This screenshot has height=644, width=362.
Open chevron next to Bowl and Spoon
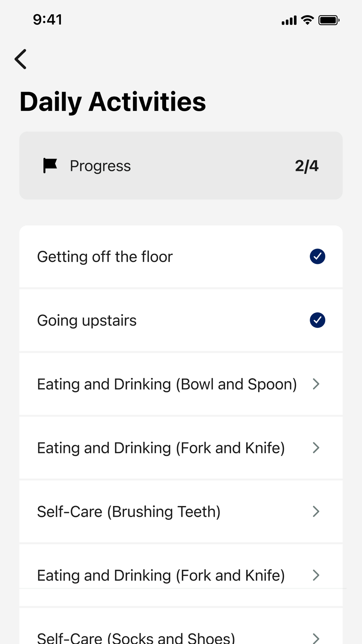(316, 384)
